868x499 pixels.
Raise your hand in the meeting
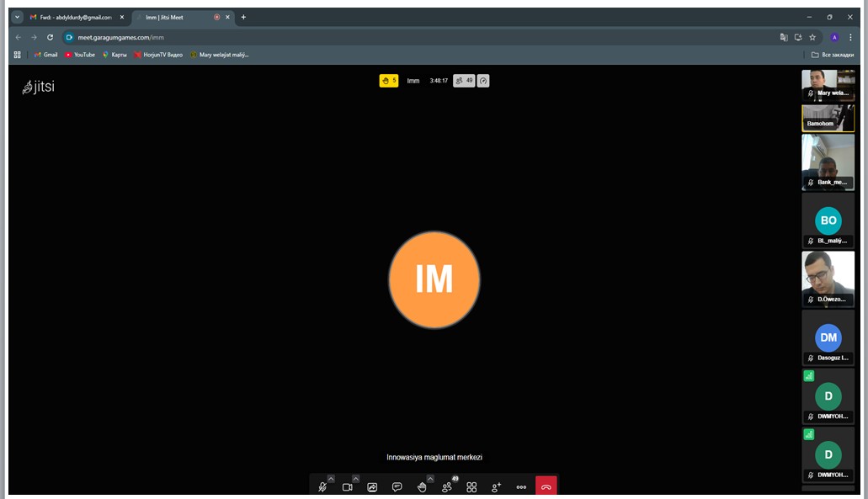pyautogui.click(x=422, y=487)
